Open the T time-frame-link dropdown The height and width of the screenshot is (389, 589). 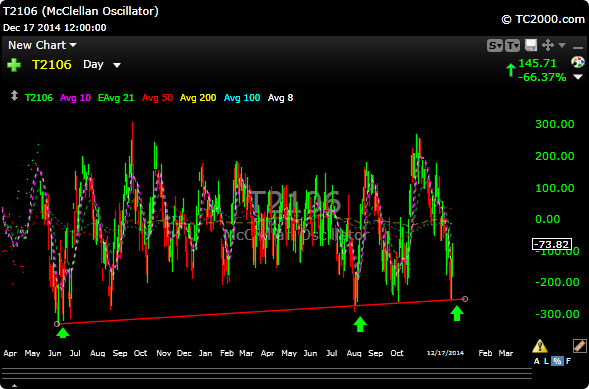[x=512, y=46]
